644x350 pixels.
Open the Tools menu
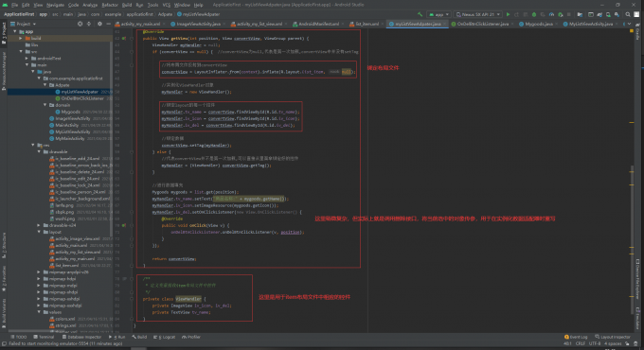tap(152, 5)
